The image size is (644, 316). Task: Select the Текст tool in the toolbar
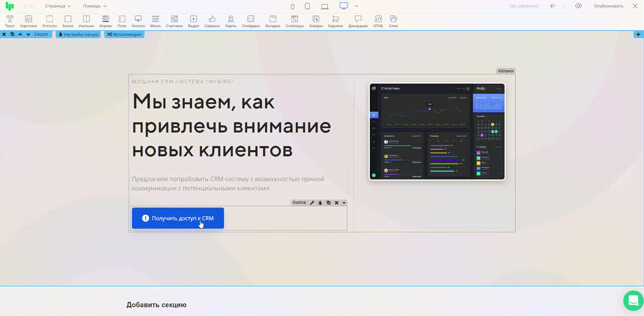[x=10, y=21]
